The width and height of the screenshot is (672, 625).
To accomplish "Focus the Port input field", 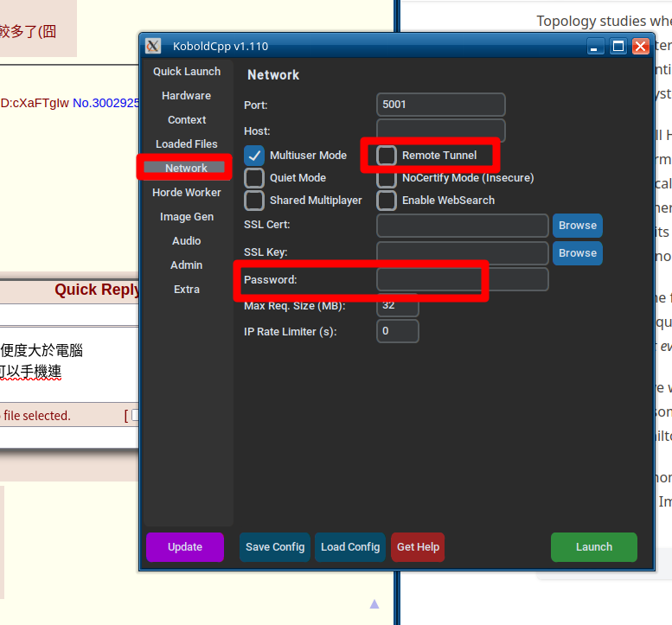I will (441, 105).
